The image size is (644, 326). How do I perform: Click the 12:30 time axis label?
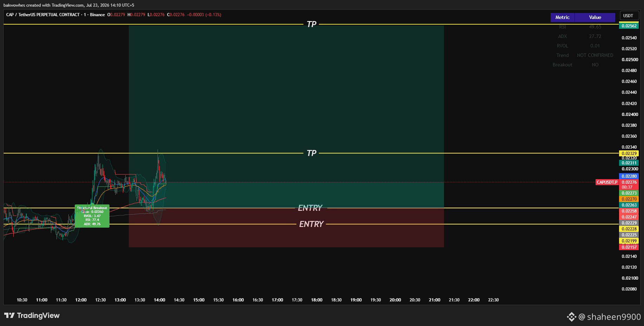(x=100, y=300)
